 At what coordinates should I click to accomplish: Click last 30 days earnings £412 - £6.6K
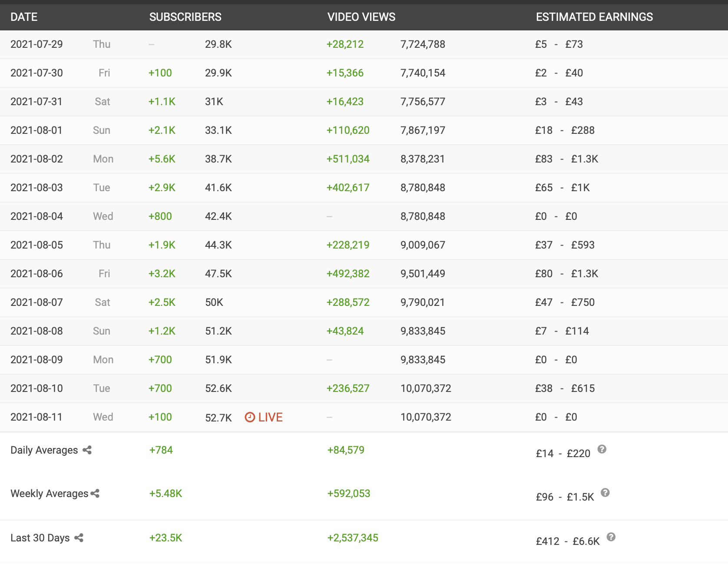[x=568, y=541]
